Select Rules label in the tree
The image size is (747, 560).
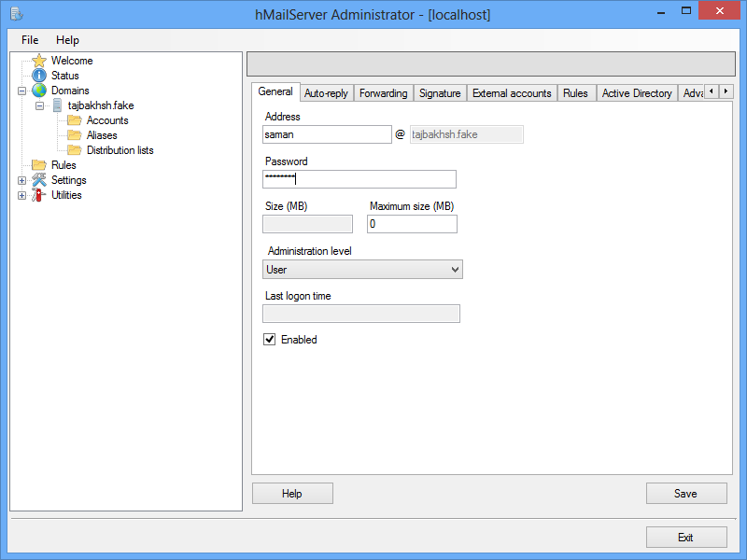[x=63, y=165]
